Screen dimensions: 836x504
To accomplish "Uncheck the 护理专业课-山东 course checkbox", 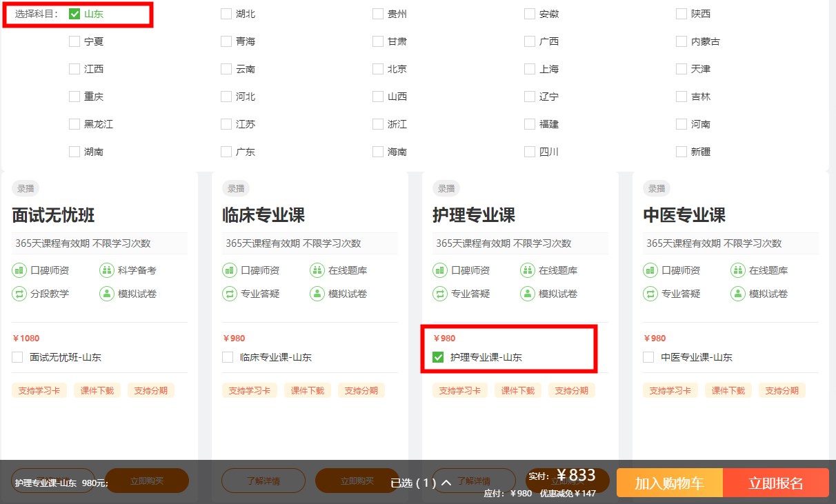I will [438, 357].
